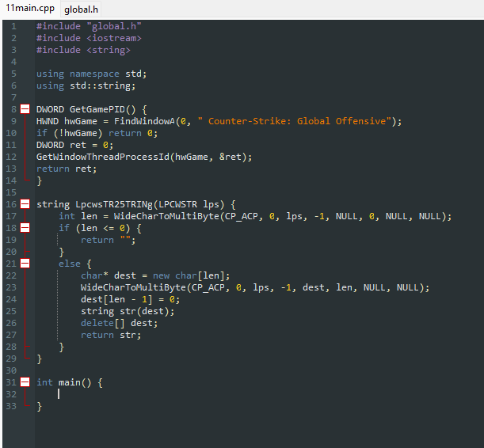
Task: Click WideCharToMultiByte call on line 17
Action: (x=166, y=216)
